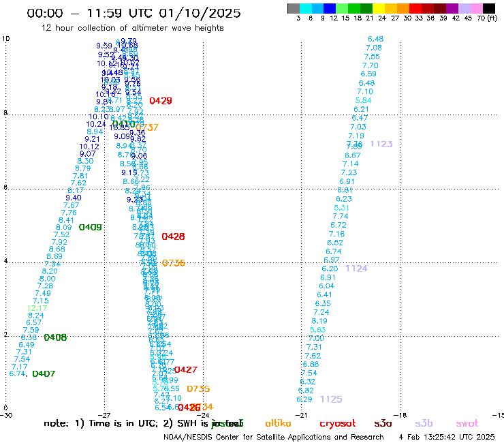Click the 'note: 1) Time is in UTC' text
Screen dimensions: 504x443
(x=101, y=424)
